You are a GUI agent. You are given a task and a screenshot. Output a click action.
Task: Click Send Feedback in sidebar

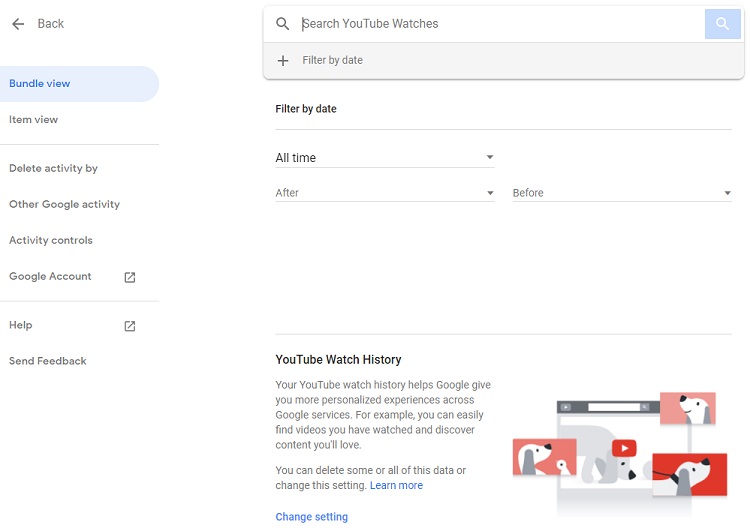point(48,361)
